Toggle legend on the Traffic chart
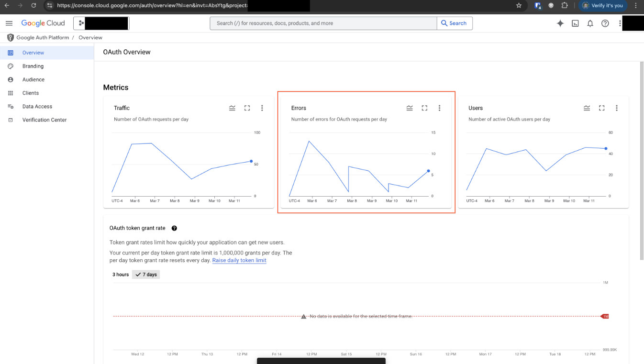Image resolution: width=644 pixels, height=364 pixels. click(x=232, y=108)
